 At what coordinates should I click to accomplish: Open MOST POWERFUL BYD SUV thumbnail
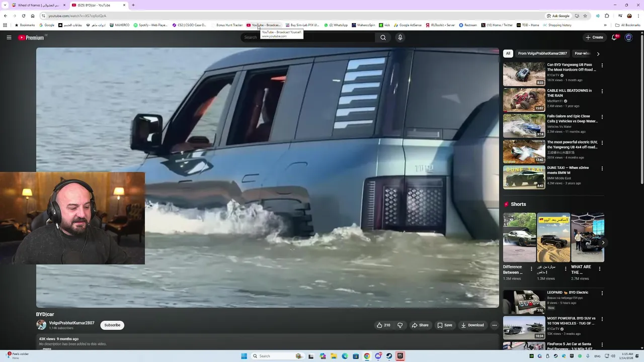(524, 327)
